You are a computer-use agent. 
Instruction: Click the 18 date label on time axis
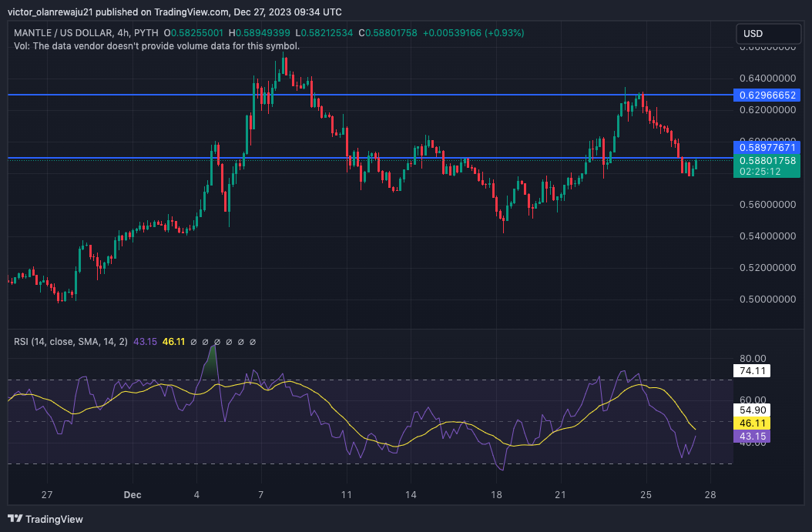pos(496,495)
